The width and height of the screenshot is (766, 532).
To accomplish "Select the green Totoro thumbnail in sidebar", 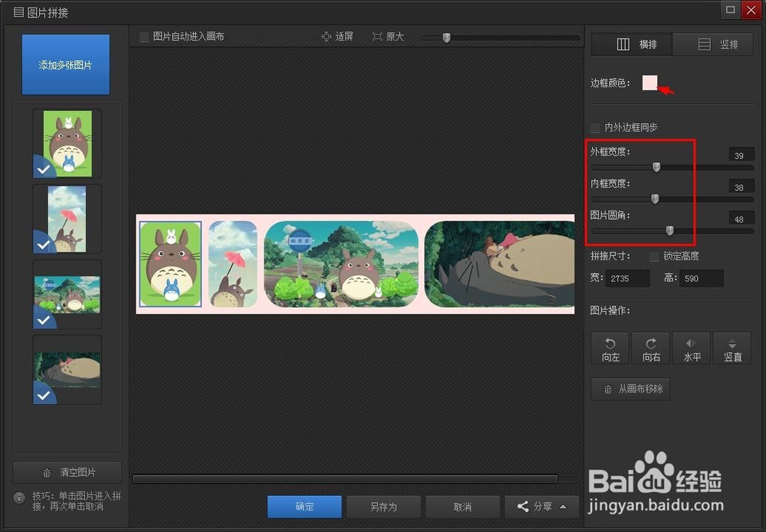I will click(x=67, y=143).
